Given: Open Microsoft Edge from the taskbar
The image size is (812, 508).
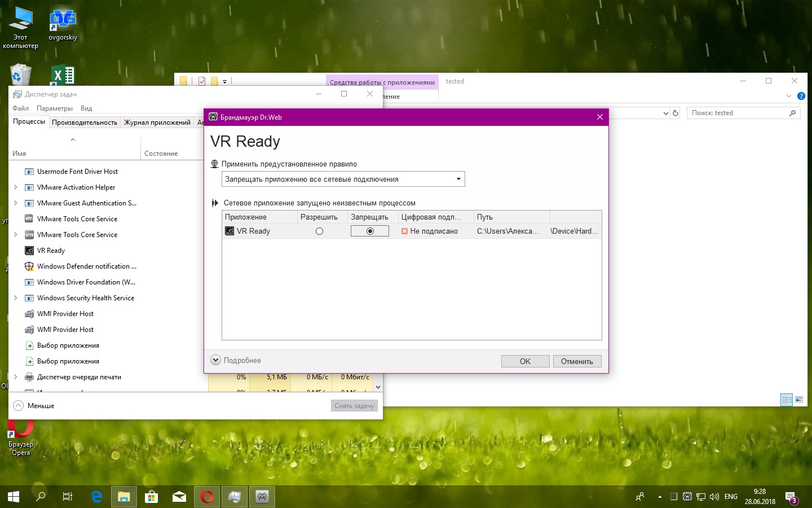Looking at the screenshot, I should [96, 497].
